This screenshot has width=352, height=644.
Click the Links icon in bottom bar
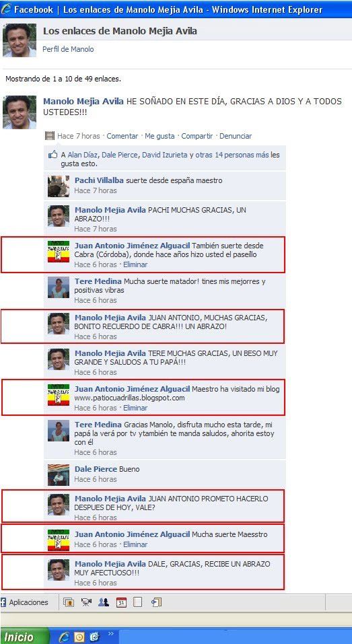(x=156, y=602)
